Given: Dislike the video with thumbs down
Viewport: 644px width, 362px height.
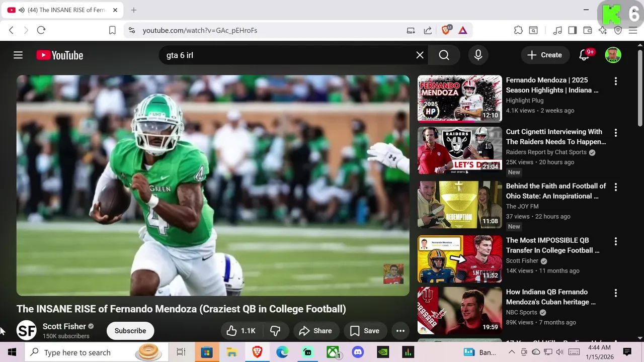Looking at the screenshot, I should pyautogui.click(x=275, y=331).
